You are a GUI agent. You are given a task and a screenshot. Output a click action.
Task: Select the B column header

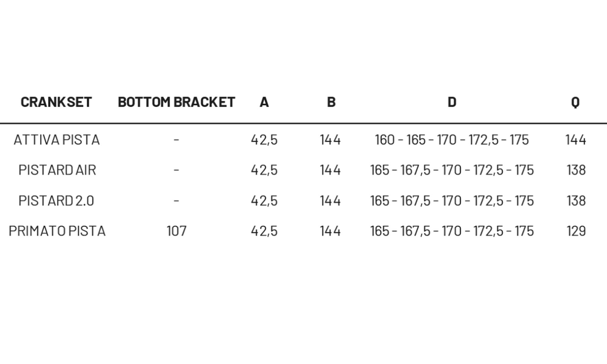331,102
